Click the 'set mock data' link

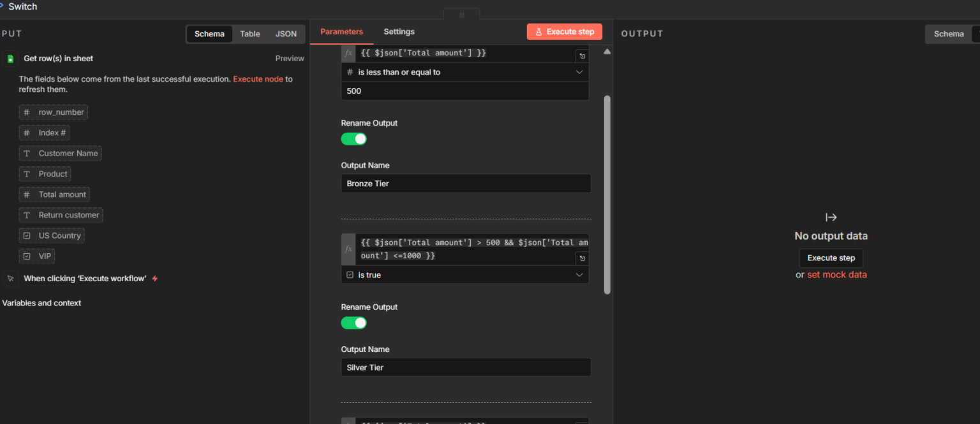pos(837,275)
